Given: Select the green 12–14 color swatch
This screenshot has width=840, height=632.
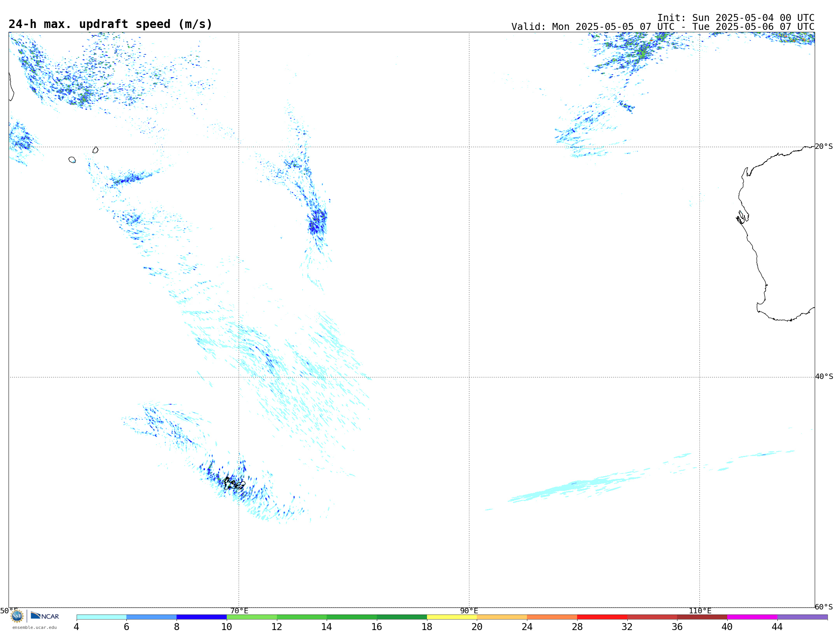Looking at the screenshot, I should pyautogui.click(x=302, y=617).
